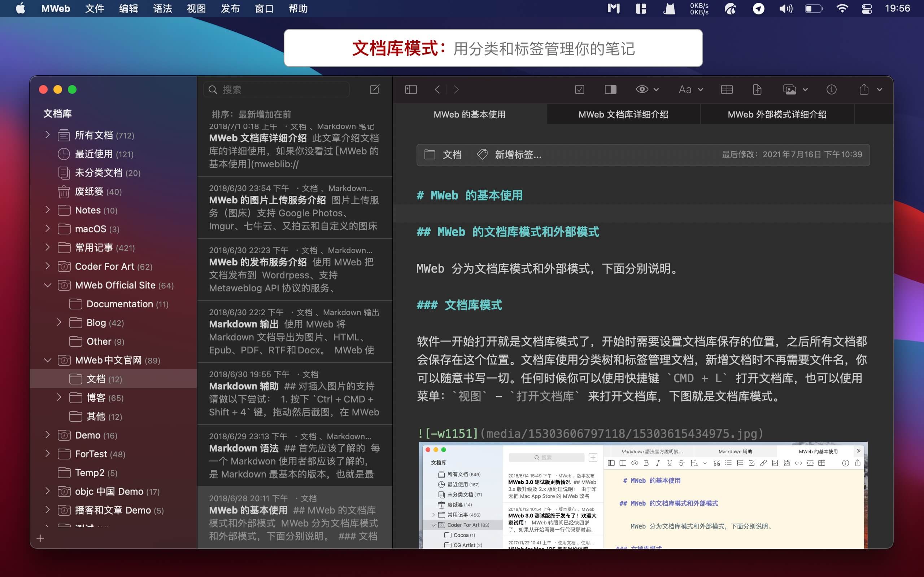Switch to MWeb 文档库详细介绍 tab

click(623, 114)
